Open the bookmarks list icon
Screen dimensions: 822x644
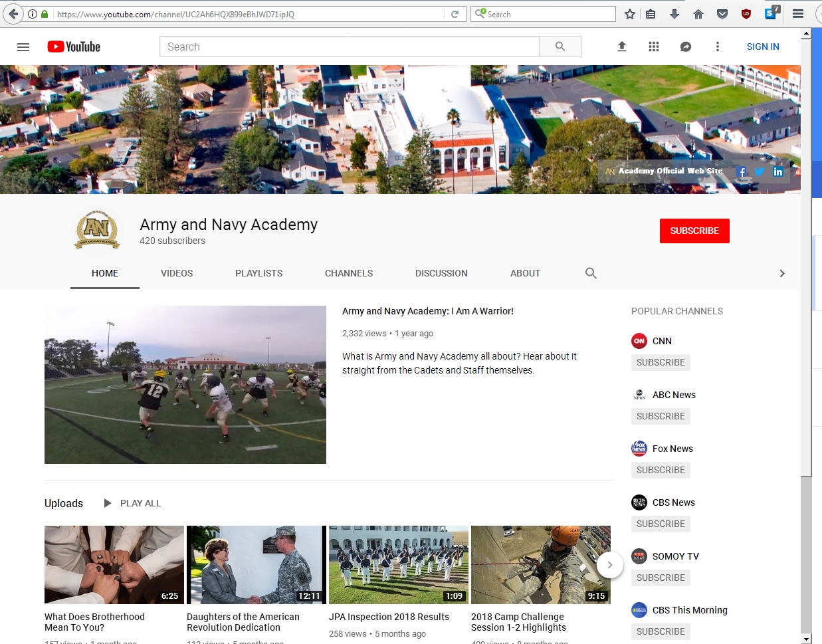pos(651,14)
